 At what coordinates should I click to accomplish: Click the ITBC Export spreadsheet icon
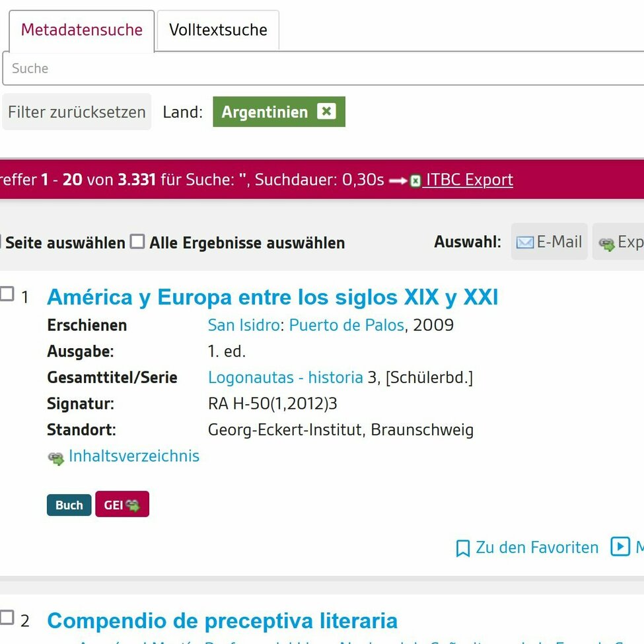pyautogui.click(x=415, y=181)
